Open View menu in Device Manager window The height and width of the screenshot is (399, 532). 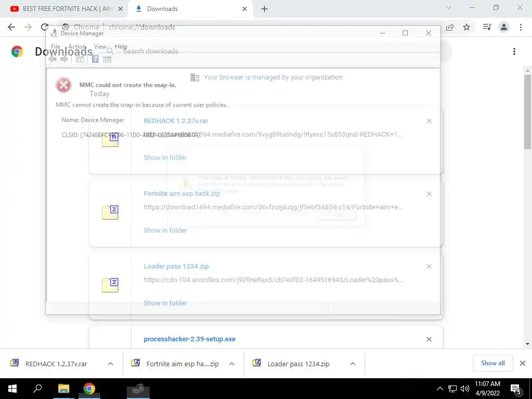(100, 46)
